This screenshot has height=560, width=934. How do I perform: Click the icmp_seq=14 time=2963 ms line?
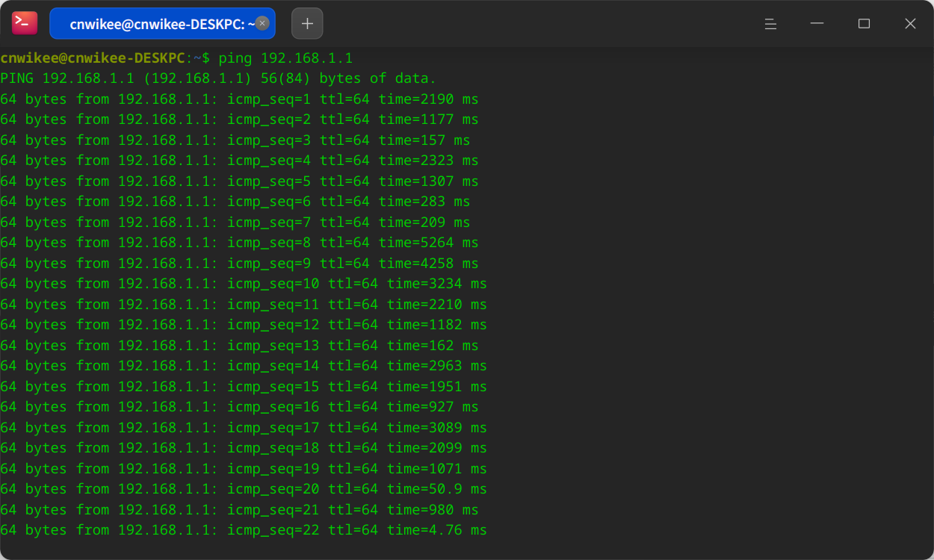244,366
